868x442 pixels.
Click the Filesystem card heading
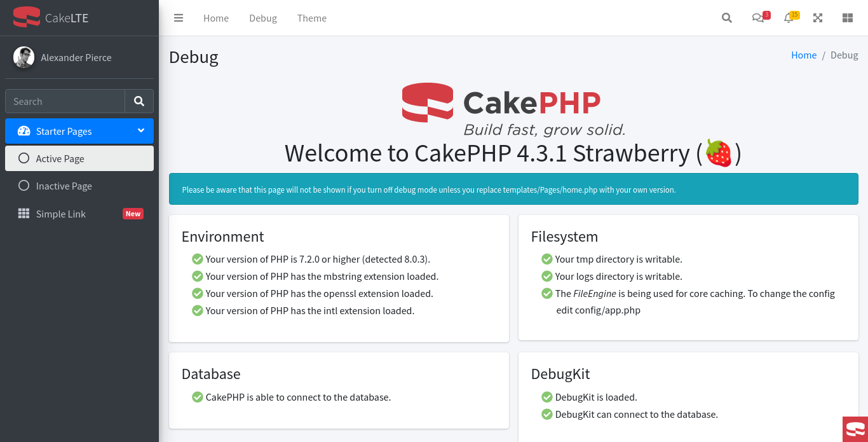point(564,237)
